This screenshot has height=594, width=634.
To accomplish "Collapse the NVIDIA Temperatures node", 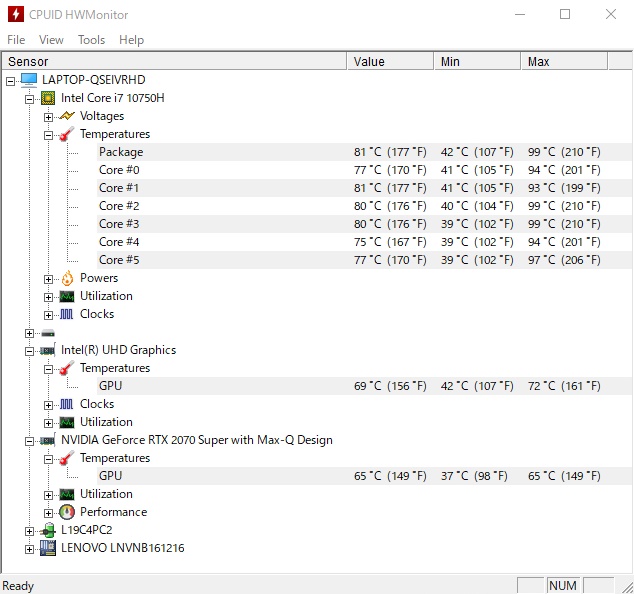I will (49, 459).
